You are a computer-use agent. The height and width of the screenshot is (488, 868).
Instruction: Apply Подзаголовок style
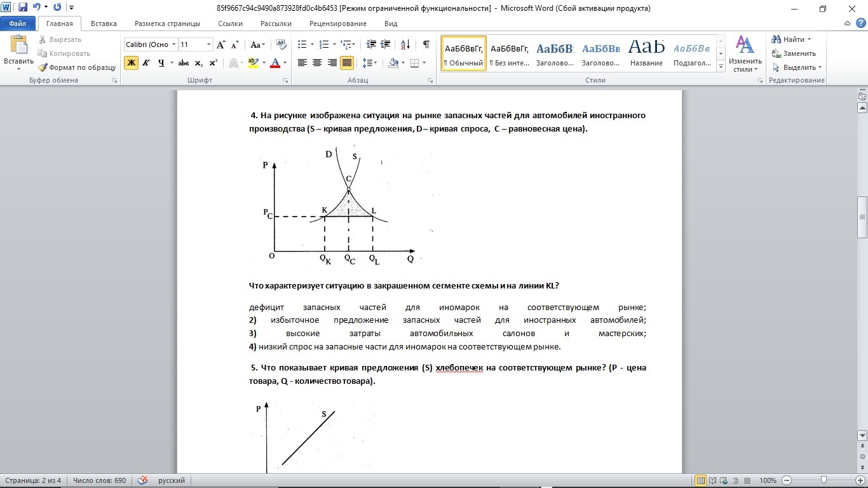[692, 53]
